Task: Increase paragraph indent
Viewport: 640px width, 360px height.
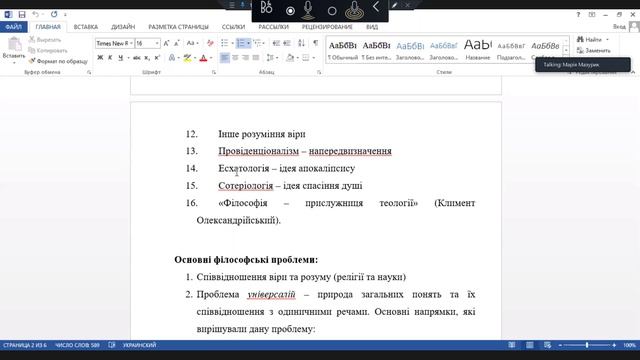Action: click(287, 43)
